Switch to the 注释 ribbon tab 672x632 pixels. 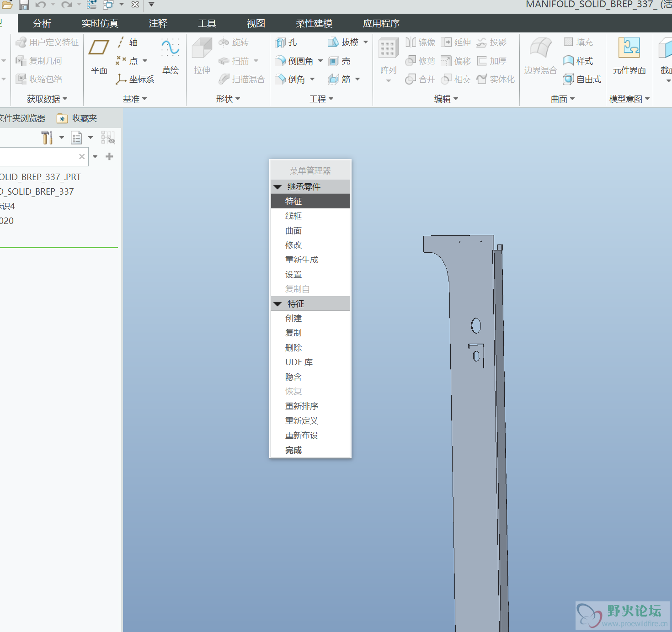(158, 23)
